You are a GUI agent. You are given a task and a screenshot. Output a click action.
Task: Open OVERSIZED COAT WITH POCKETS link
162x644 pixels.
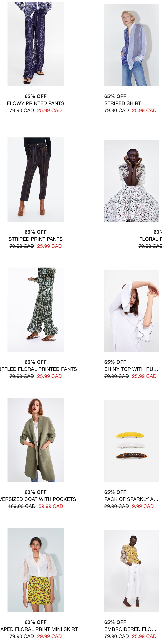tap(38, 499)
